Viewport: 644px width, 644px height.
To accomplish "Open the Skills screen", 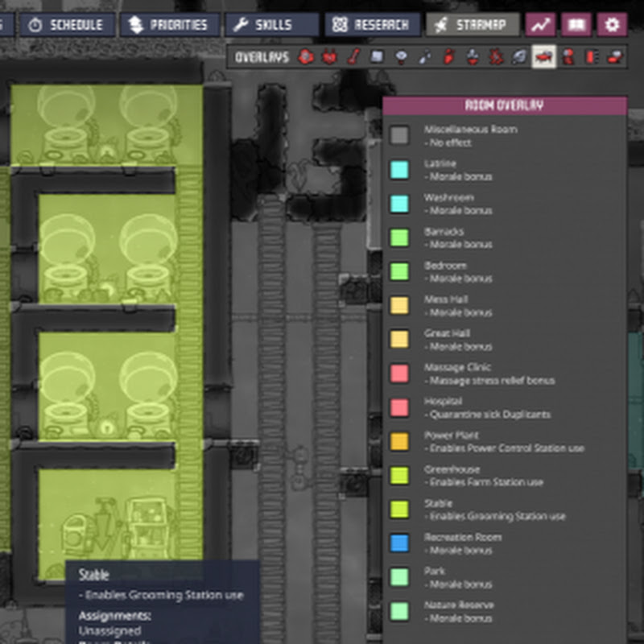I will pyautogui.click(x=272, y=25).
